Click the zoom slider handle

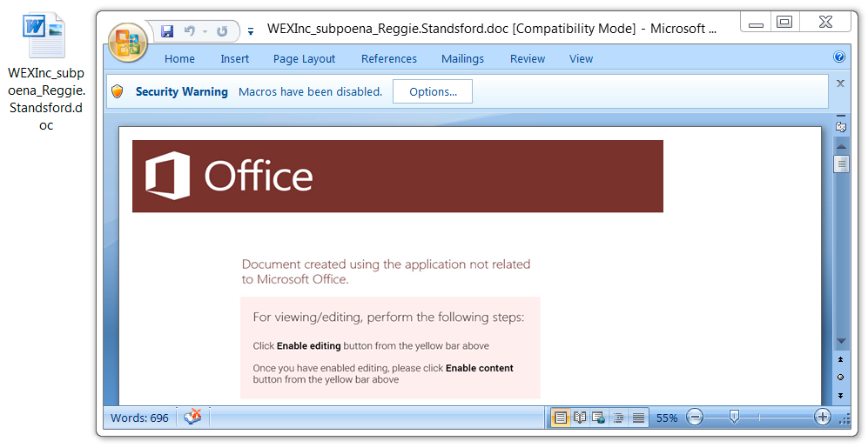coord(734,417)
